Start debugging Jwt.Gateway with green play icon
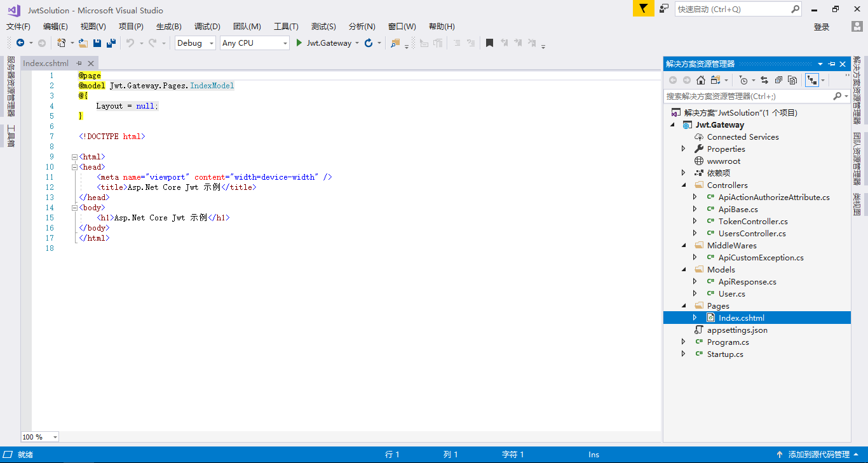 297,43
